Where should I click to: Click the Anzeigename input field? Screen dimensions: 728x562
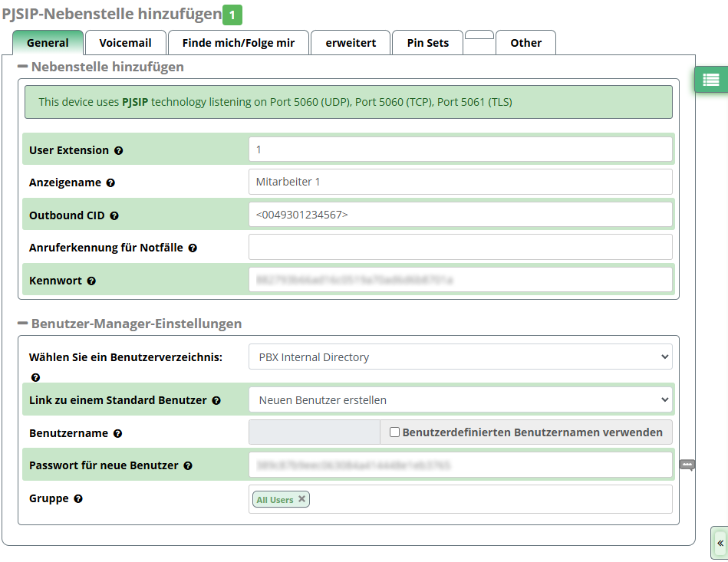point(460,182)
